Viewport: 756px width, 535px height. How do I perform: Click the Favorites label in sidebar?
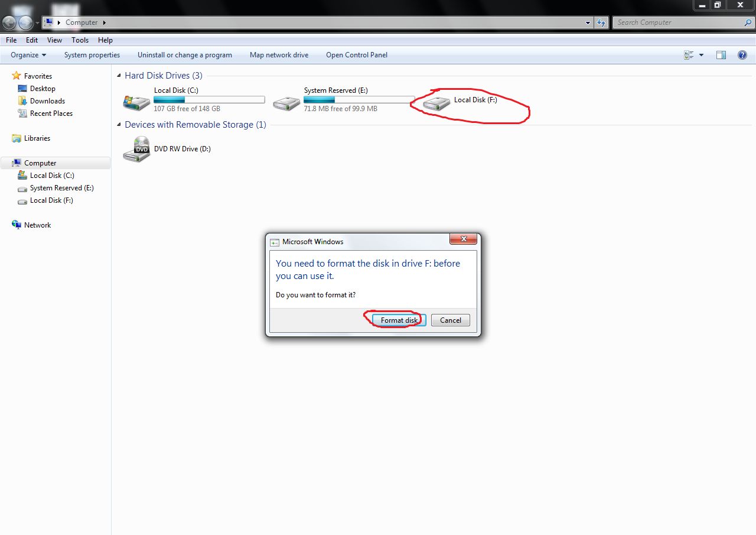tap(38, 76)
